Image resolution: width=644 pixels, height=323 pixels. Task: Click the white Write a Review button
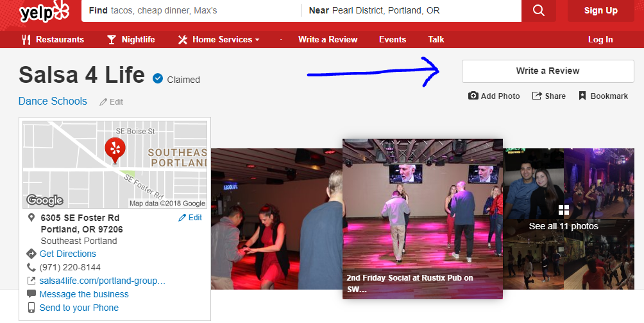point(548,71)
